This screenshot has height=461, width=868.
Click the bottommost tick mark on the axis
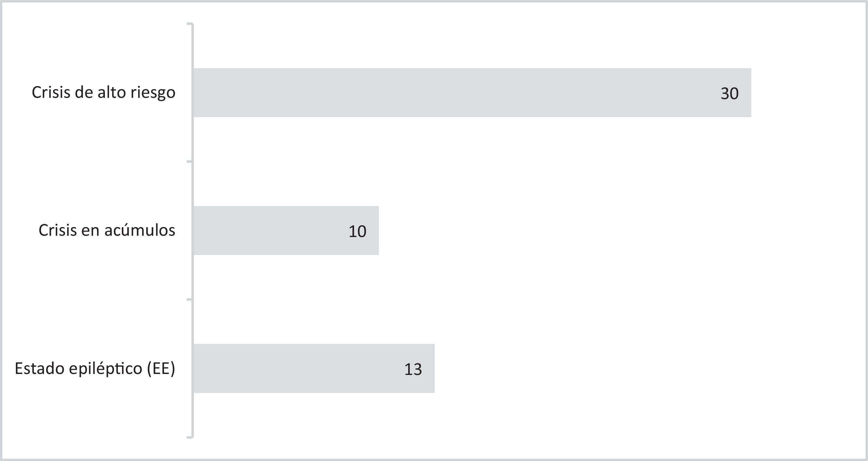190,438
